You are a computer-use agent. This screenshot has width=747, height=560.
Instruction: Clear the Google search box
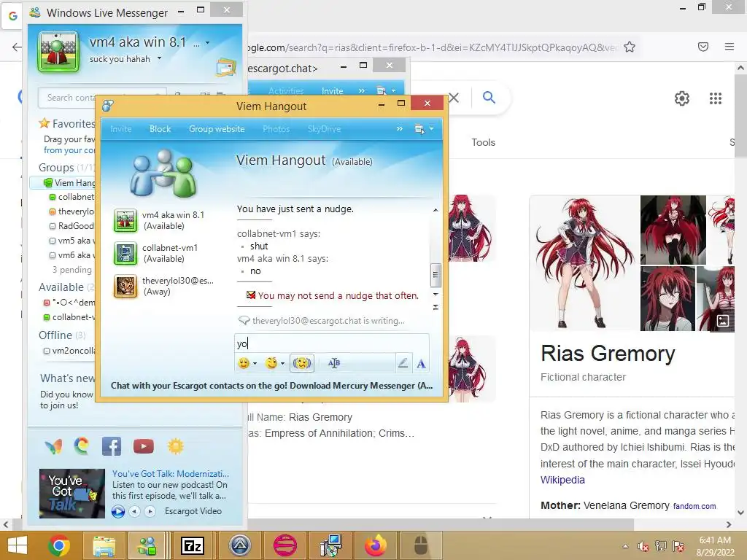coord(454,98)
